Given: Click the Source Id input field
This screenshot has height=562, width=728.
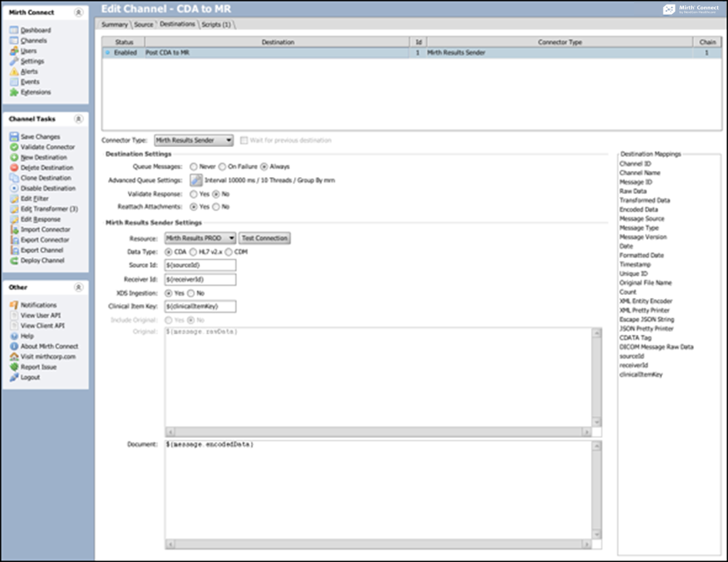Looking at the screenshot, I should tap(200, 266).
